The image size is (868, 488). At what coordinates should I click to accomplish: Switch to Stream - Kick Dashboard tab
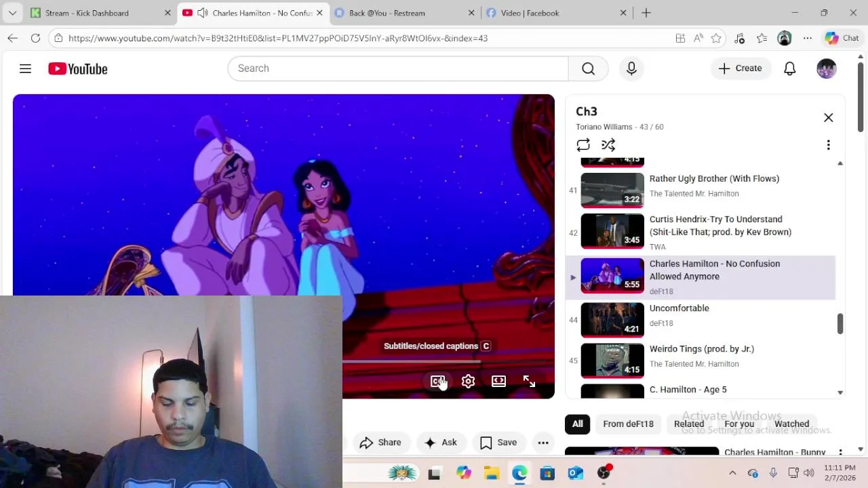tap(100, 13)
